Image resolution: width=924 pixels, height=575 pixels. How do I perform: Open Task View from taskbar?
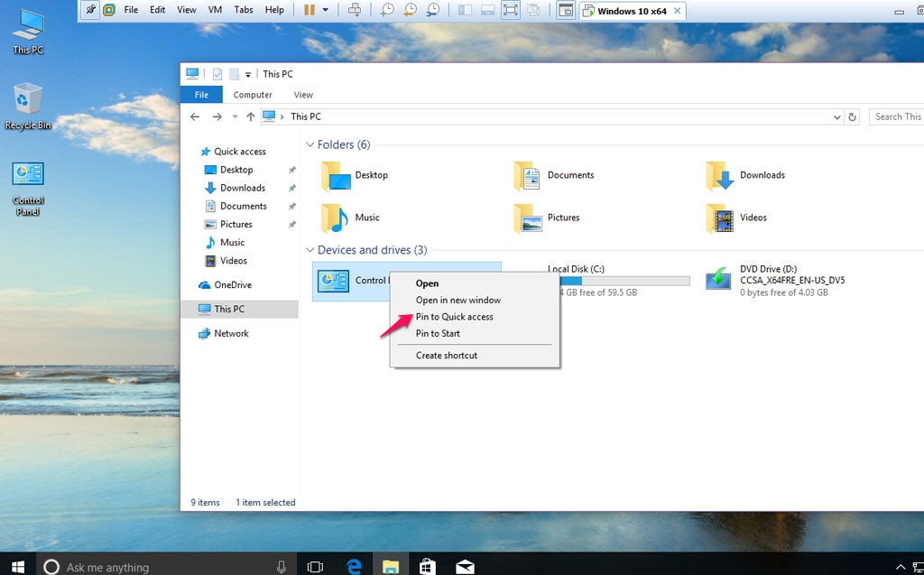coord(315,567)
